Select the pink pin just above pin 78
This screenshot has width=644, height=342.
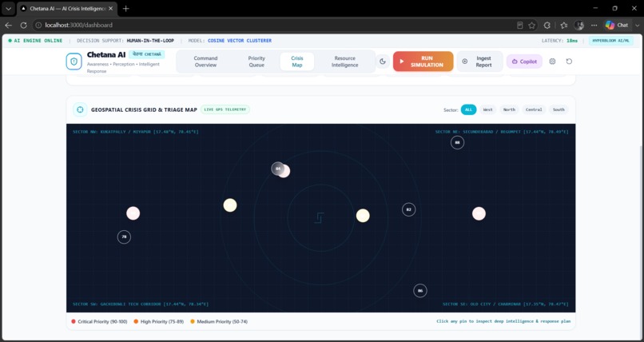[x=133, y=213]
